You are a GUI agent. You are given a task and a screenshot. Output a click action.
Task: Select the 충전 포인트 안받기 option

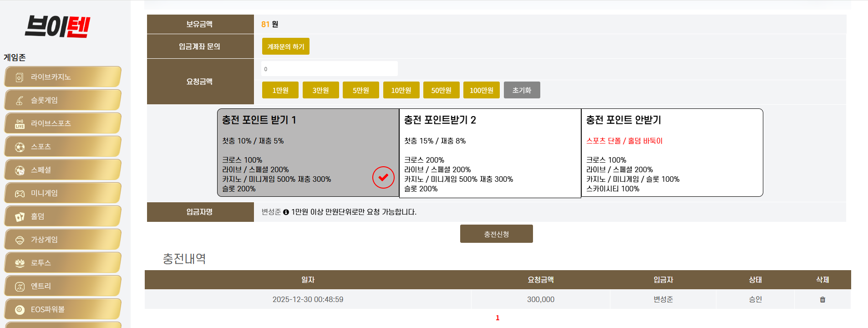[x=672, y=153]
